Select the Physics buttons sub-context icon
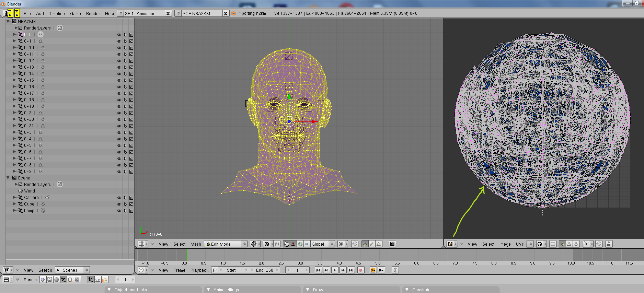This screenshot has width=644, height=293. [x=98, y=280]
